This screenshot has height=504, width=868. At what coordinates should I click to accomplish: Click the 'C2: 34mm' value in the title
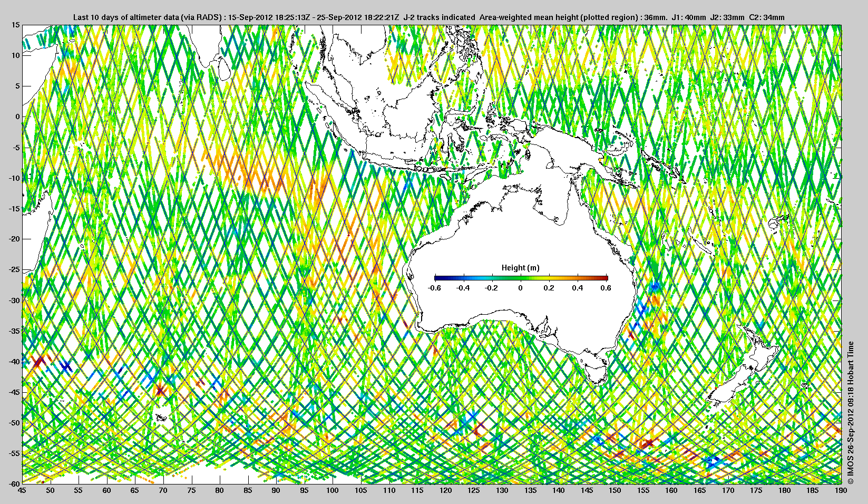[x=767, y=17]
